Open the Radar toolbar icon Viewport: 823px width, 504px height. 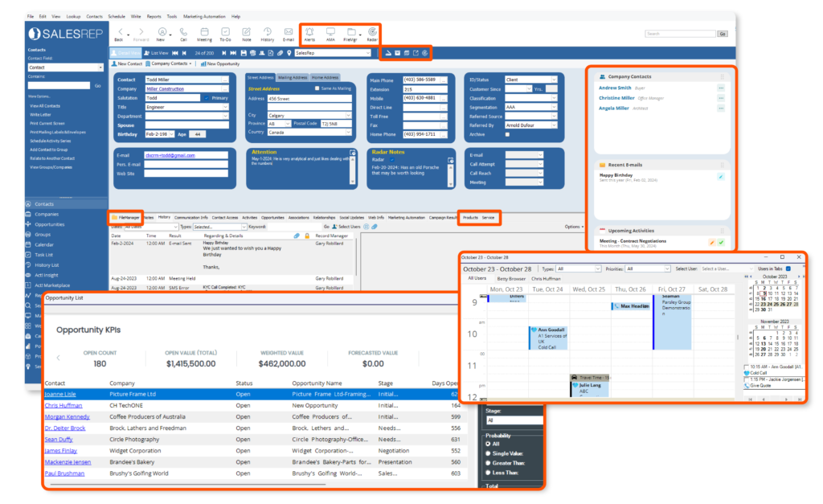[x=372, y=34]
